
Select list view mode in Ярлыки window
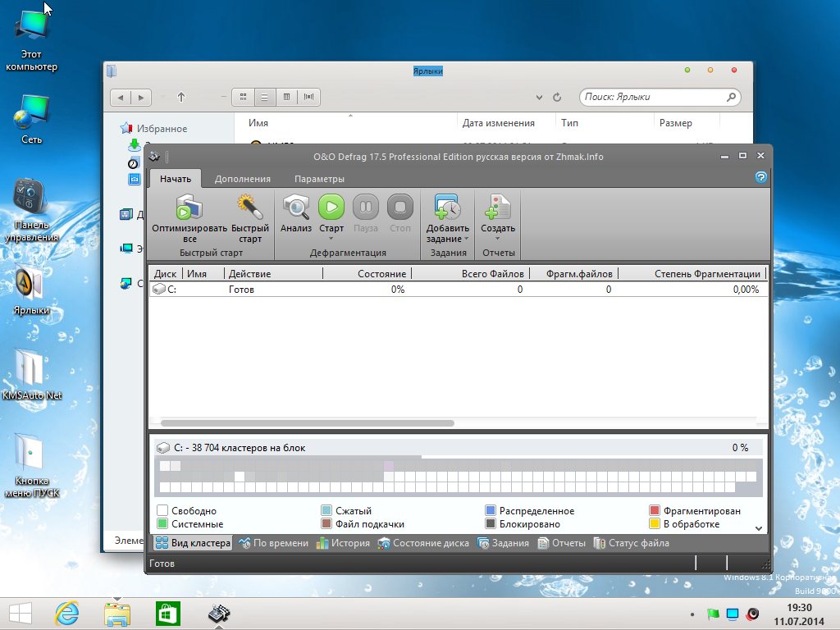[265, 97]
